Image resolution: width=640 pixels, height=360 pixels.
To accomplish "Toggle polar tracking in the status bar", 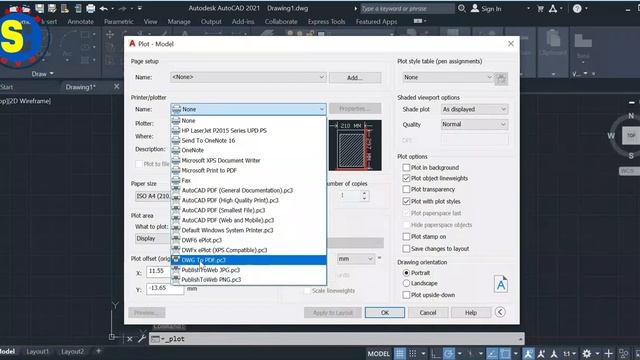I will pos(449,353).
